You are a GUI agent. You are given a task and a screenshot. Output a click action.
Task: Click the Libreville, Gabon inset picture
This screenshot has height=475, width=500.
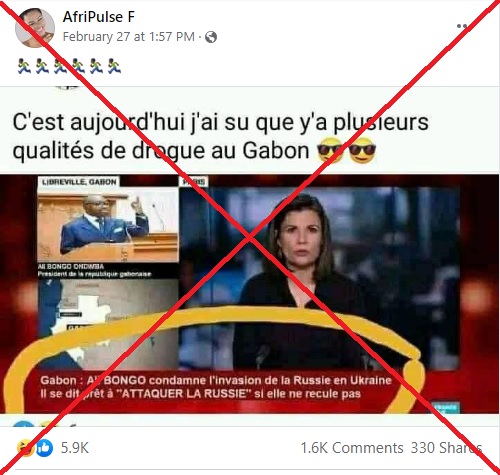tap(108, 224)
